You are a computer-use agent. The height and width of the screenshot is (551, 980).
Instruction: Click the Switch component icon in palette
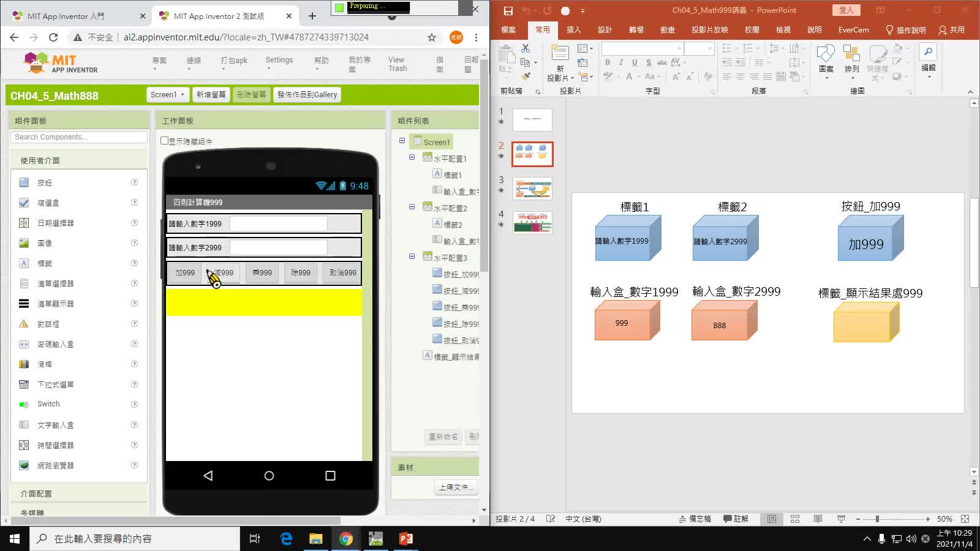point(24,404)
